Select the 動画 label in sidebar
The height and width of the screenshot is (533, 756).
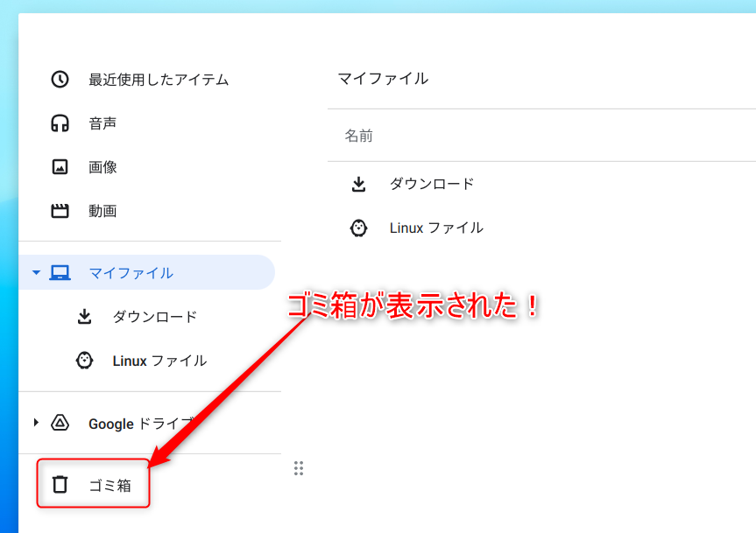(102, 211)
